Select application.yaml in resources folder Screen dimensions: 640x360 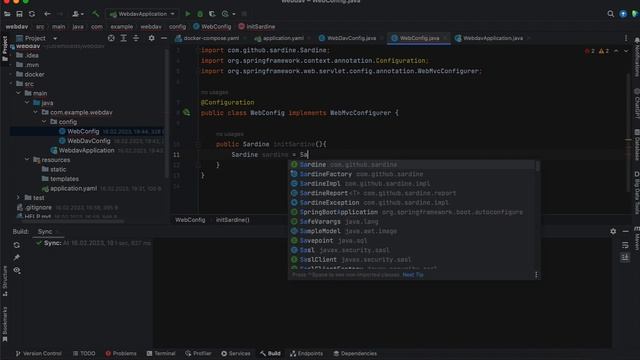[x=73, y=188]
